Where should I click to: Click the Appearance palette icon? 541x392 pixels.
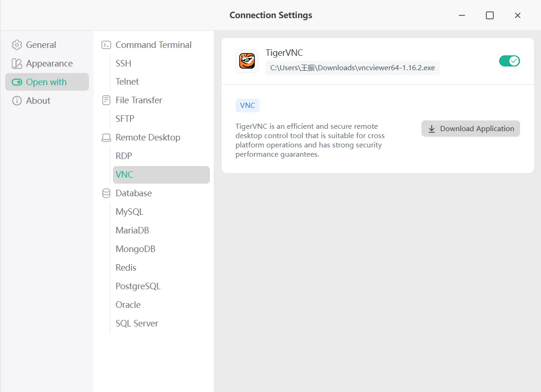click(17, 63)
